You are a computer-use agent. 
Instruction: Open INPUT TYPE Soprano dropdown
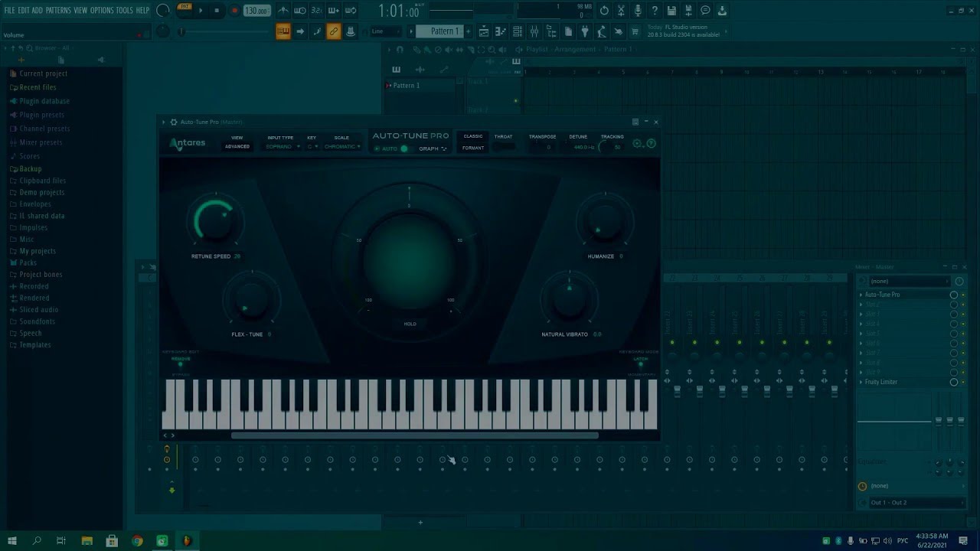283,146
